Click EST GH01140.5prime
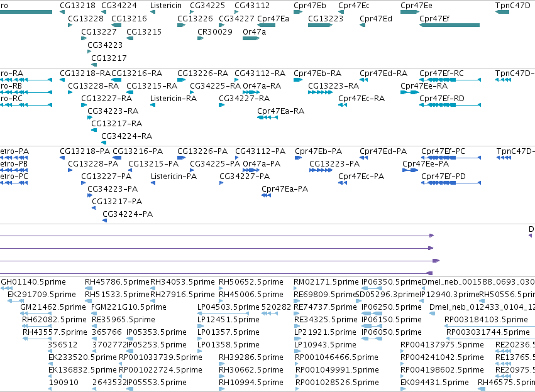Screen dimensions: 535x392 [x=33, y=282]
